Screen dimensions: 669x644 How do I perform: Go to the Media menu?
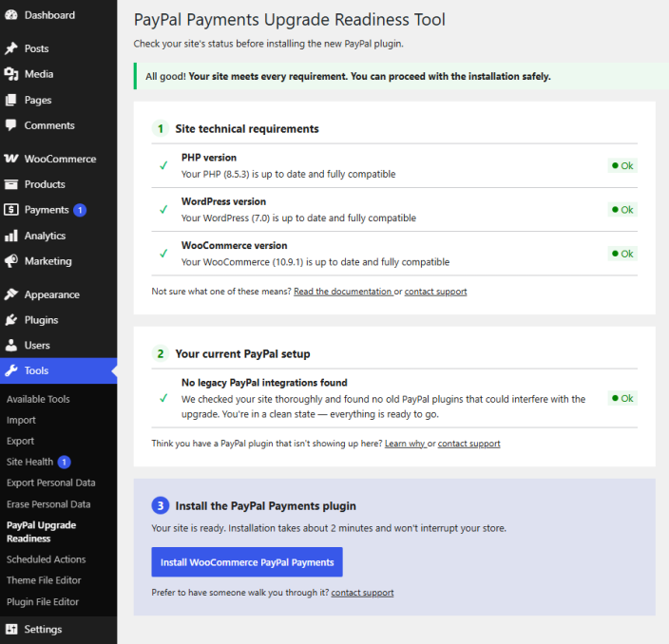click(59, 74)
